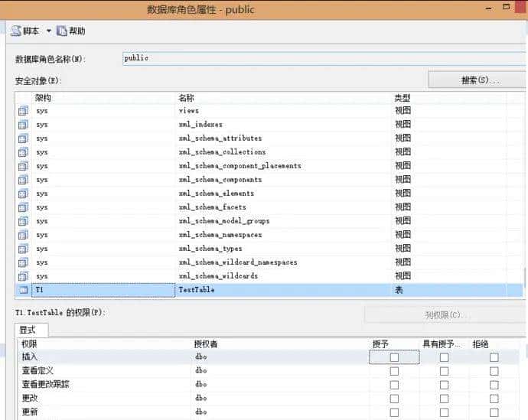Click the 列权限(C) button
528x420 pixels.
pos(445,315)
